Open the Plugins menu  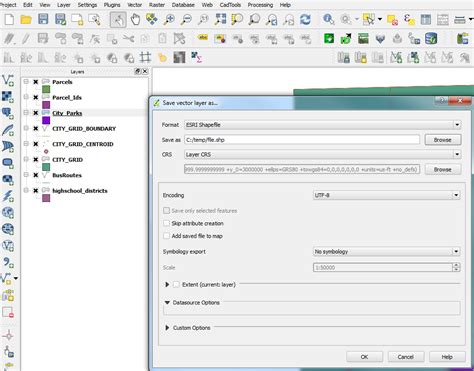pyautogui.click(x=112, y=5)
